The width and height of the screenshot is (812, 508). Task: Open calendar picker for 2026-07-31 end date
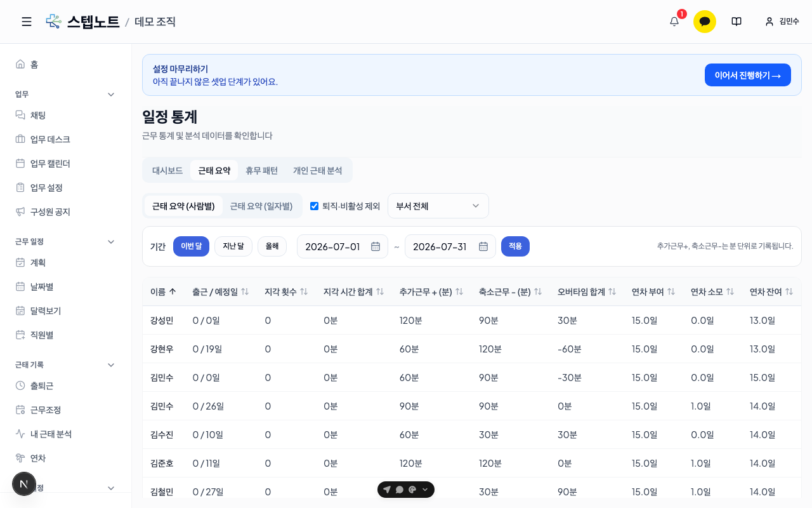point(483,246)
